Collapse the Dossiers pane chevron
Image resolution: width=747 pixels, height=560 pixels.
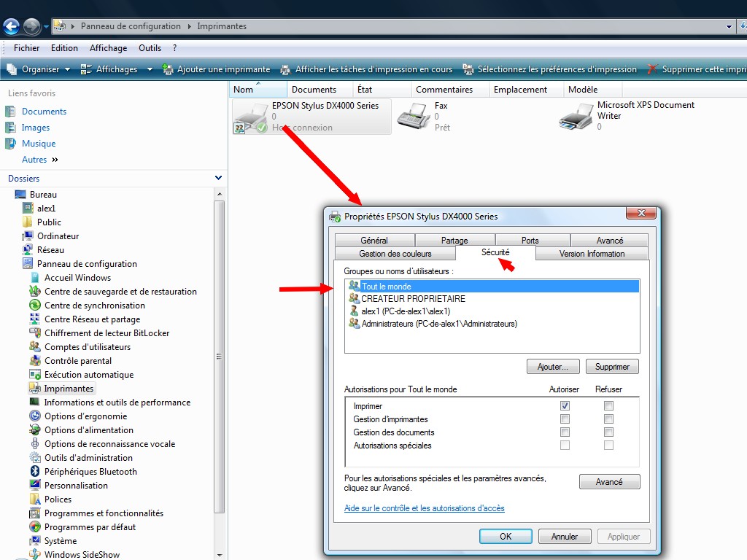coord(218,178)
